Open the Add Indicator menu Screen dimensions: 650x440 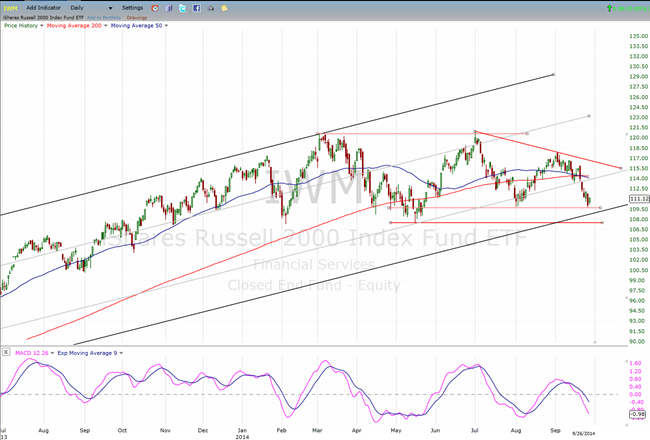point(44,8)
